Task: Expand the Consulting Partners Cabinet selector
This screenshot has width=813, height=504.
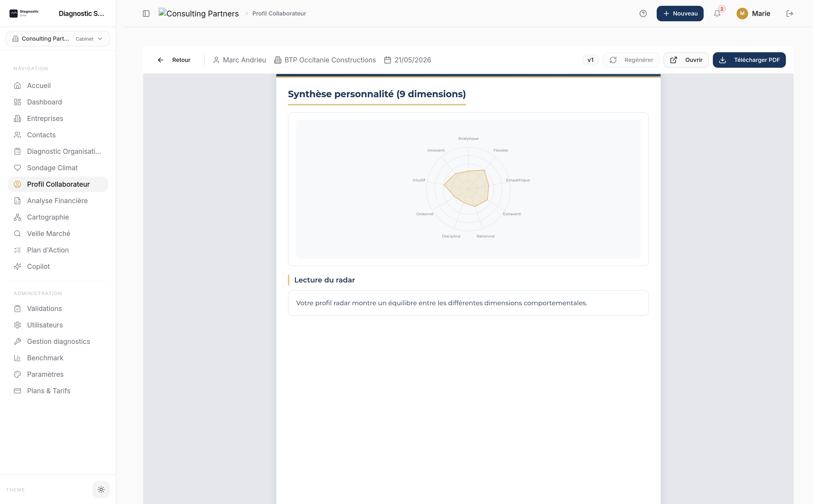Action: [58, 39]
